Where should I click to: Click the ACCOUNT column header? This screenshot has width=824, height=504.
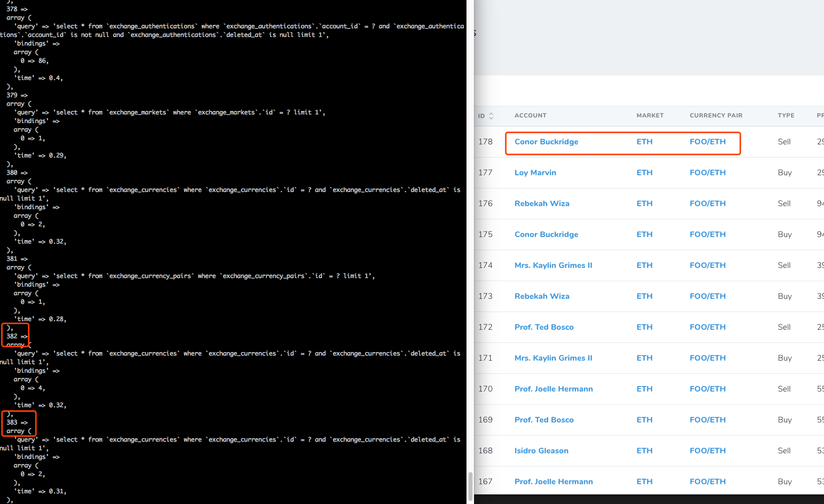click(x=530, y=115)
